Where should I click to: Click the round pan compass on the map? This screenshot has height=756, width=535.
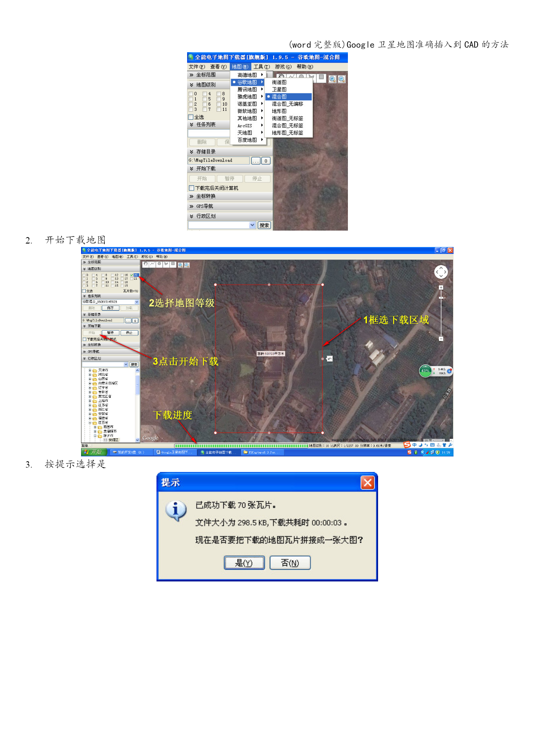pos(441,272)
